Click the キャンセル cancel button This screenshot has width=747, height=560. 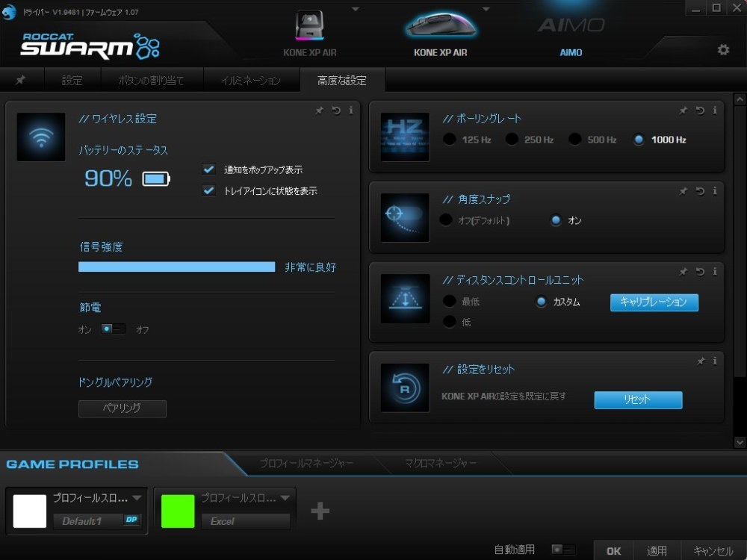(713, 550)
